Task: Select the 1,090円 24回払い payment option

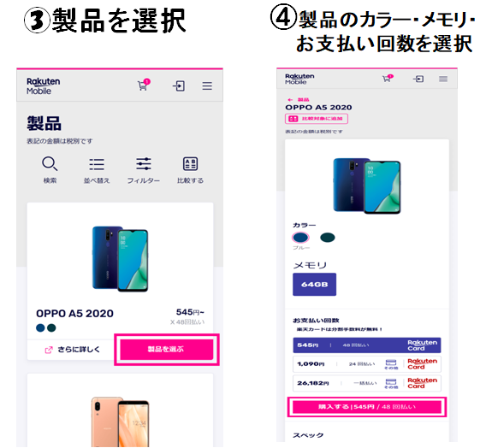Action: point(367,364)
